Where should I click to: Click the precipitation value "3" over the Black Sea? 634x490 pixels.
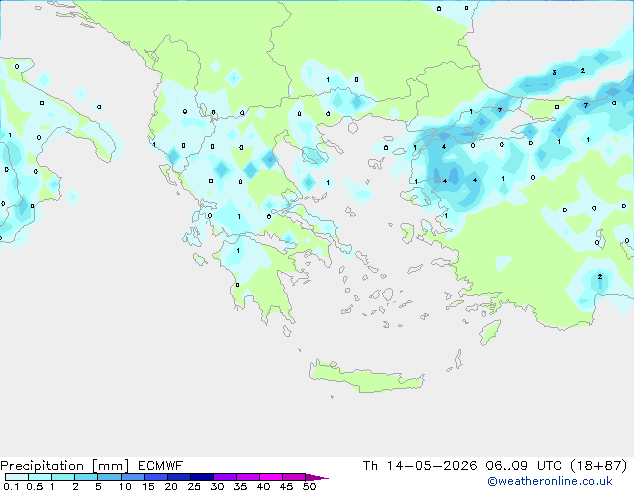point(554,73)
